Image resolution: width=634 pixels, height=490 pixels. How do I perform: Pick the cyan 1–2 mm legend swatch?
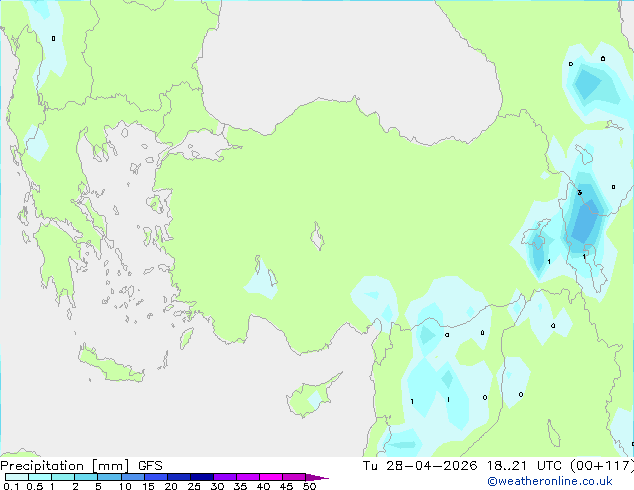(x=63, y=477)
